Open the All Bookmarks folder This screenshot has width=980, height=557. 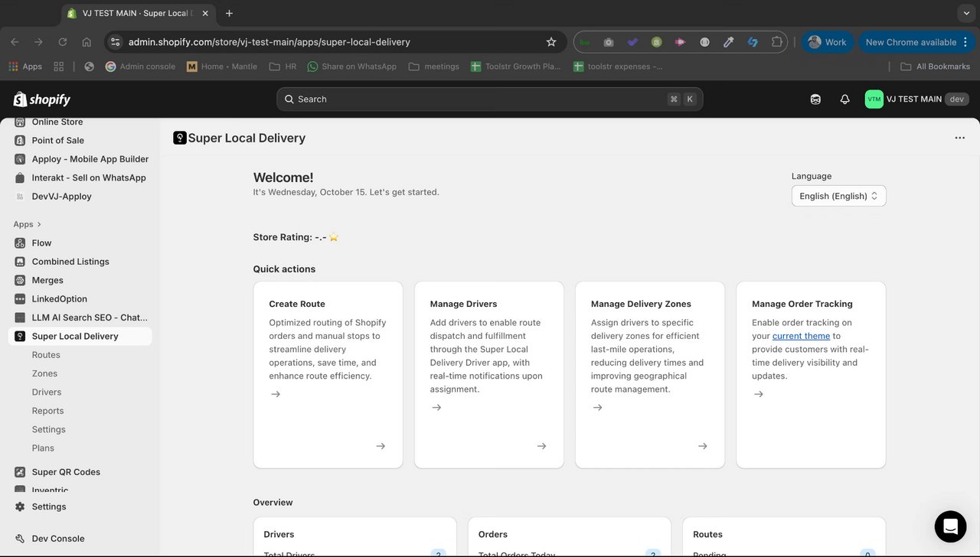click(935, 67)
